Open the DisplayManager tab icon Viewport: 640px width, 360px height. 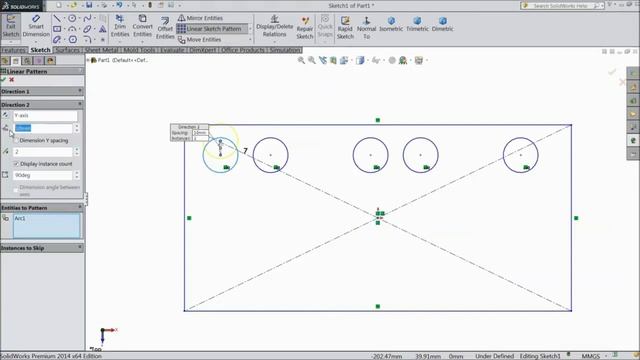pyautogui.click(x=50, y=61)
